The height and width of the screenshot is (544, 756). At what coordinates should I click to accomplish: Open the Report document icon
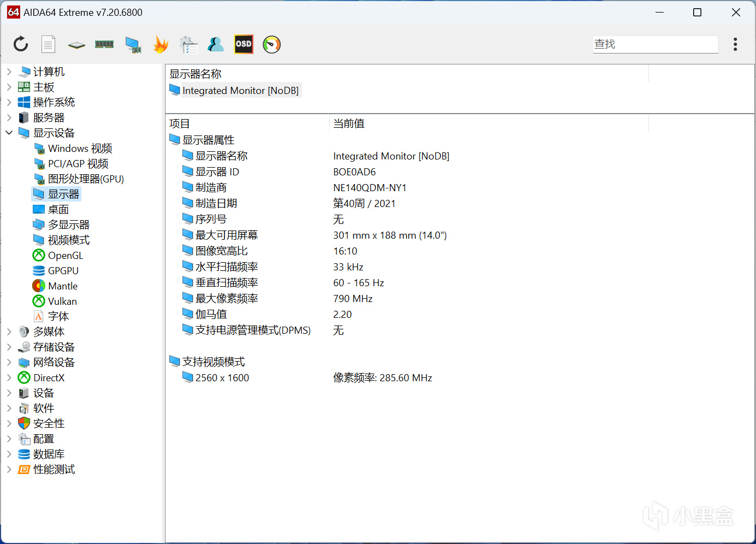(49, 44)
